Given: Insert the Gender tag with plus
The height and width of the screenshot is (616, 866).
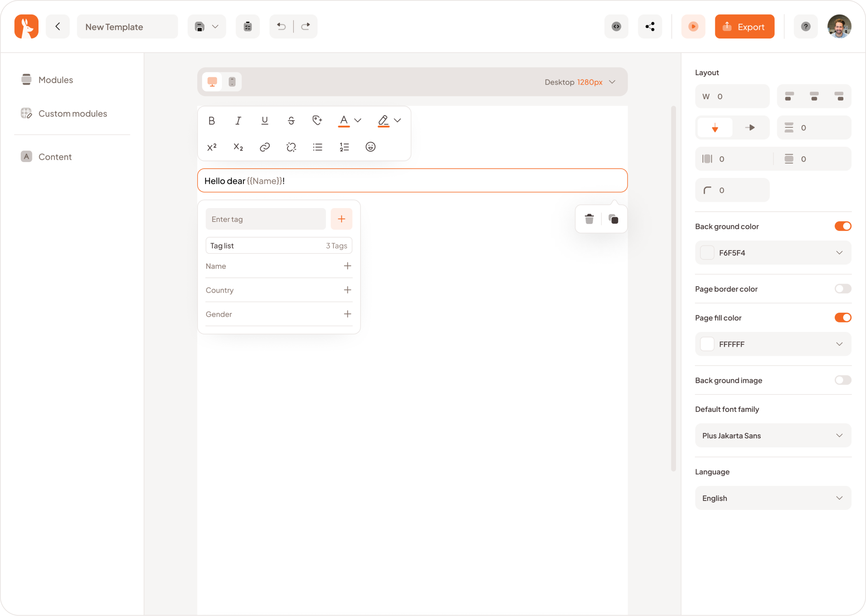Looking at the screenshot, I should point(348,314).
